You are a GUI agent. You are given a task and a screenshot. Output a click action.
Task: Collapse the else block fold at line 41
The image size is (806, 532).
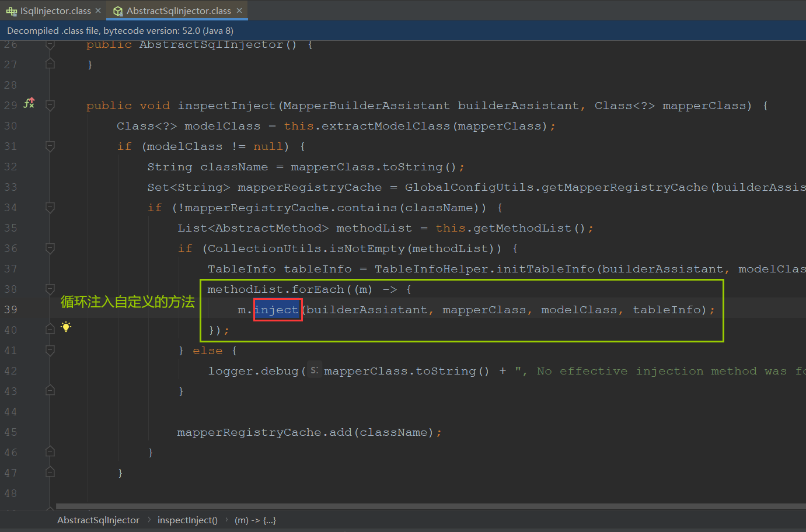pyautogui.click(x=50, y=351)
